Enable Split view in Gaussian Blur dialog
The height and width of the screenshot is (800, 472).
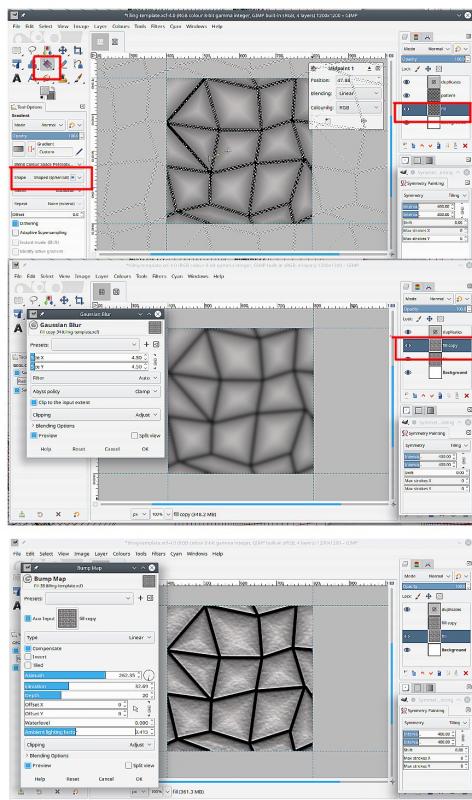(134, 436)
